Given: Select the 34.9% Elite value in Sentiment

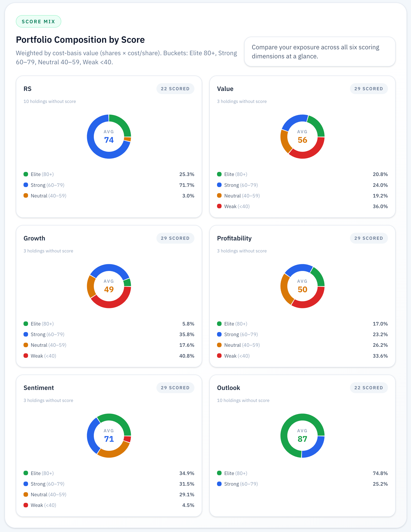Looking at the screenshot, I should (187, 473).
